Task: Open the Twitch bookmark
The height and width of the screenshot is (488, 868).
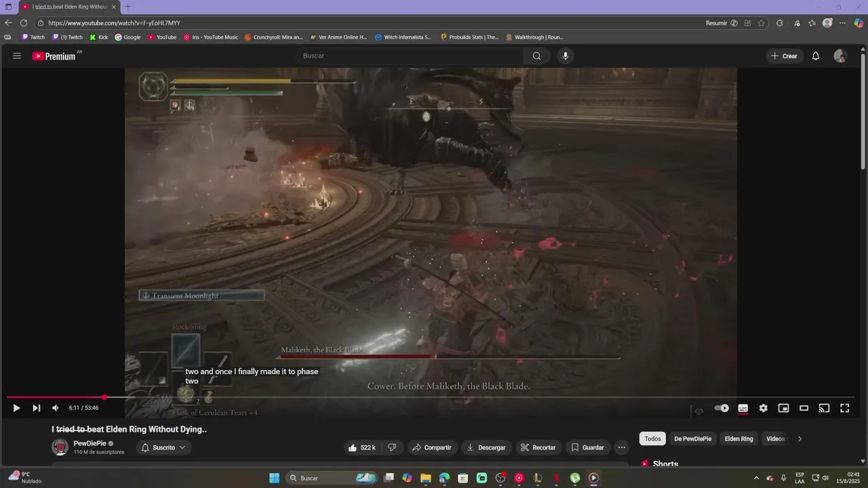Action: 33,37
